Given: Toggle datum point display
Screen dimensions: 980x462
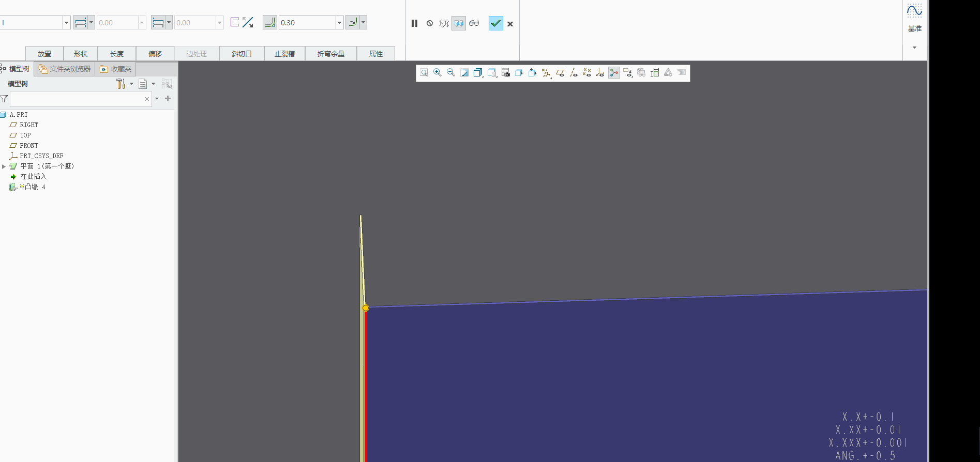Looking at the screenshot, I should (587, 73).
